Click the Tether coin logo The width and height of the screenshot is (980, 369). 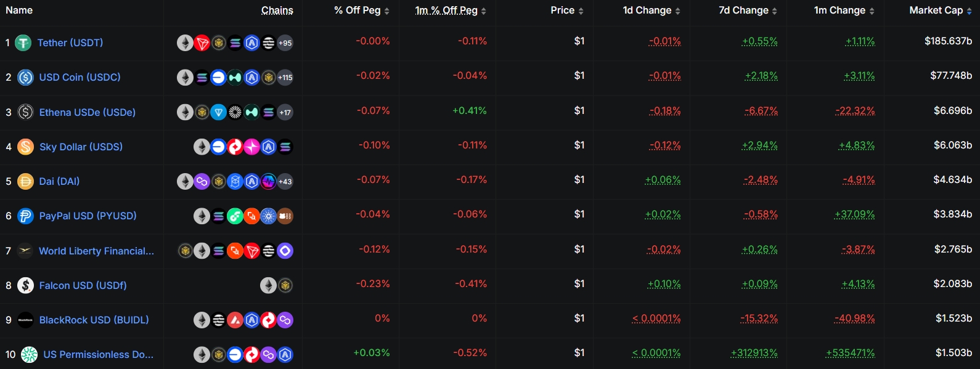coord(23,43)
